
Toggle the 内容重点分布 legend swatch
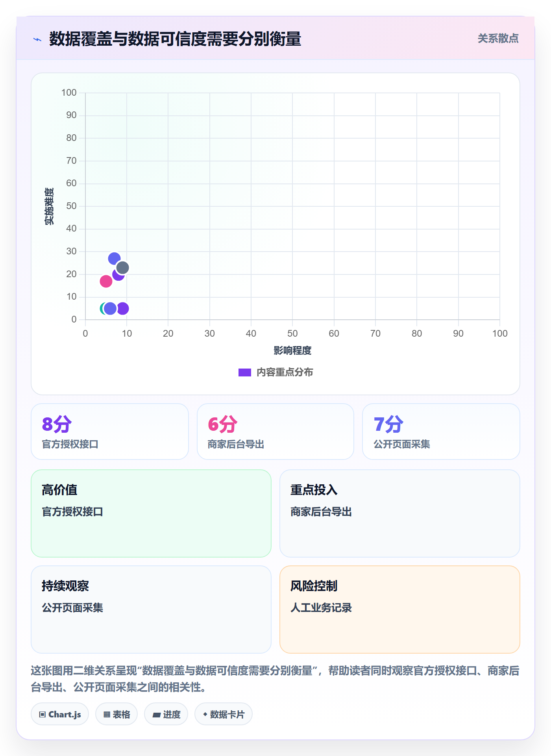tap(244, 372)
